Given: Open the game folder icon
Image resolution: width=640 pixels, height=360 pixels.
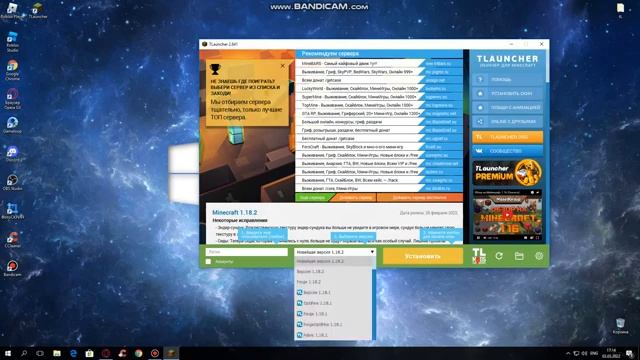Looking at the screenshot, I should (519, 256).
